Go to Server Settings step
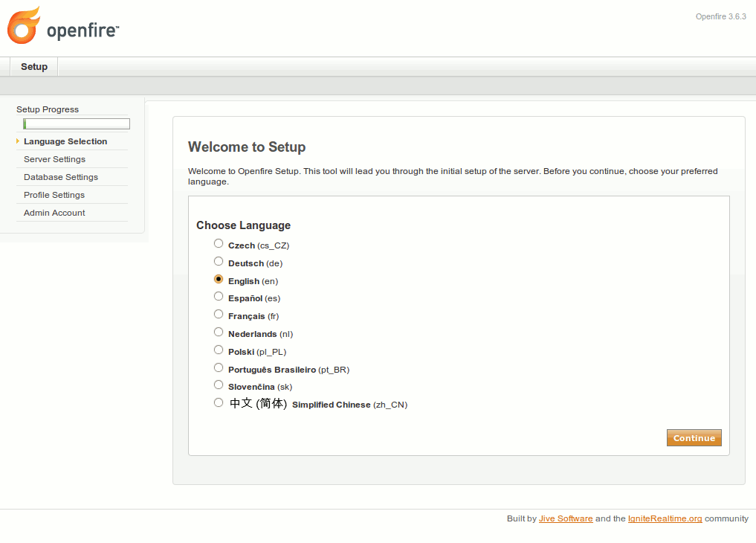Screen dimensions: 756x543 point(54,159)
